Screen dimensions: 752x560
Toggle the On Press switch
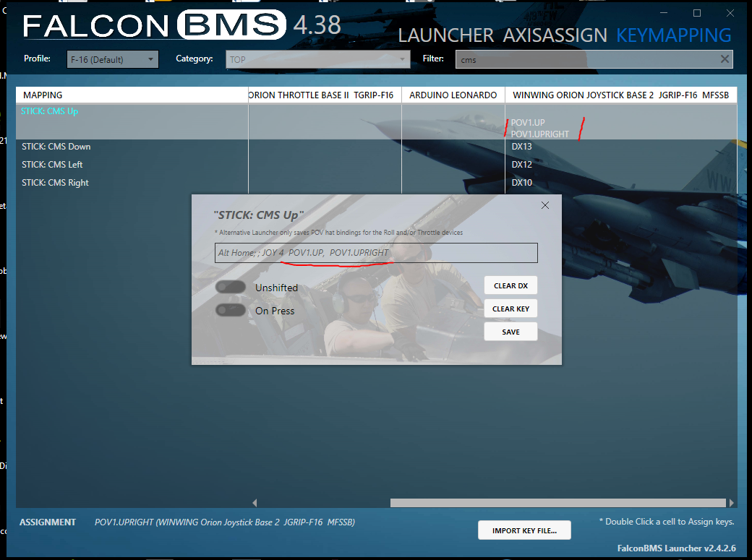click(x=231, y=310)
